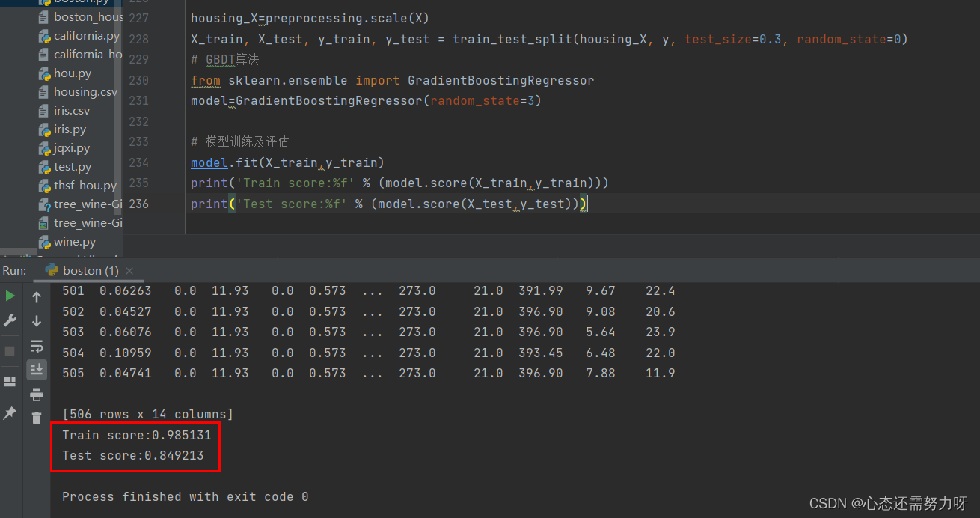Click value 23.9 in last column

point(661,332)
